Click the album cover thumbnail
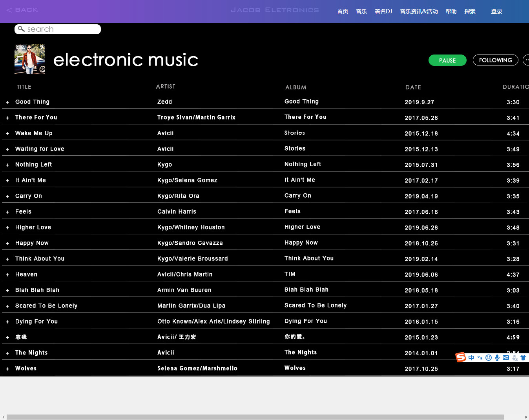Screen dimensions: 529x420 tap(29, 59)
